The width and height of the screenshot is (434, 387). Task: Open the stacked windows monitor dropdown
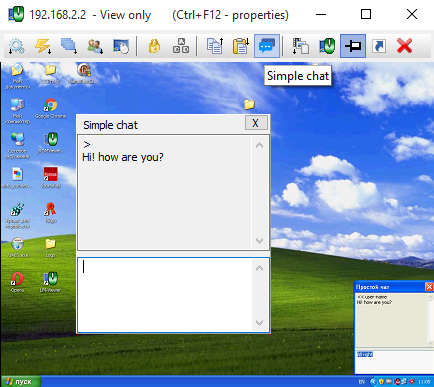(69, 46)
